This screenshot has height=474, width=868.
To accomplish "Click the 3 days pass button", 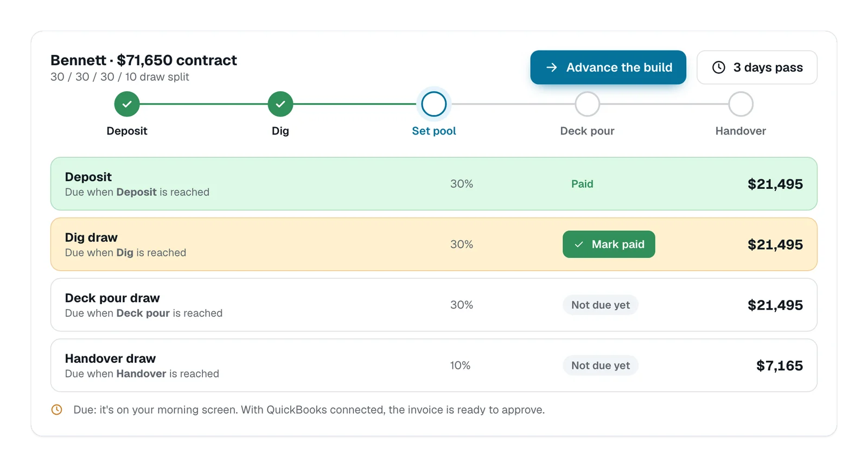I will [x=757, y=67].
